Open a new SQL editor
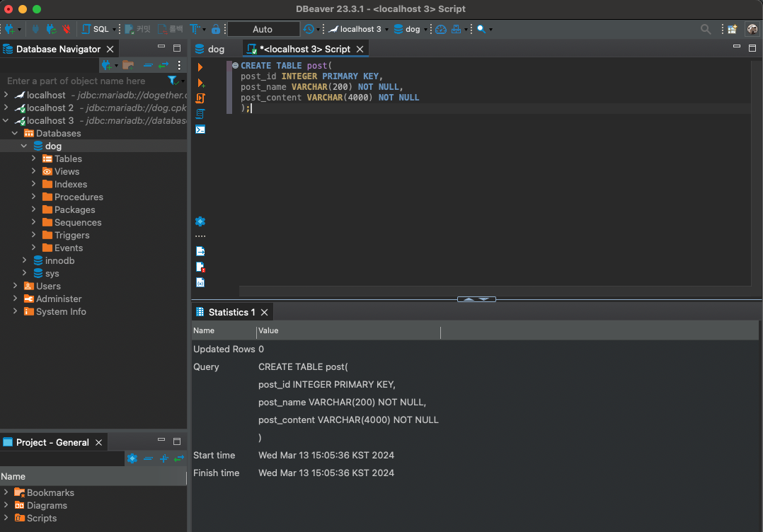Image resolution: width=763 pixels, height=532 pixels. point(96,29)
